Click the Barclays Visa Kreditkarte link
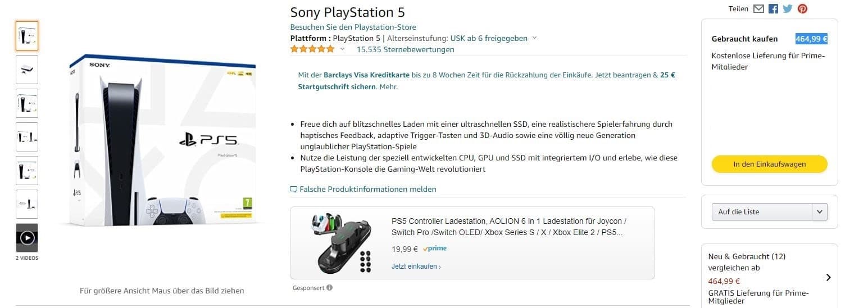Screen dimensions: 868x308 366,75
